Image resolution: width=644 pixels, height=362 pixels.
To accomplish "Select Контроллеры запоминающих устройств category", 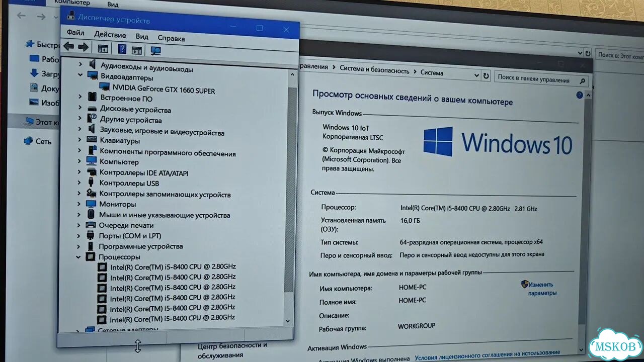I will [165, 194].
